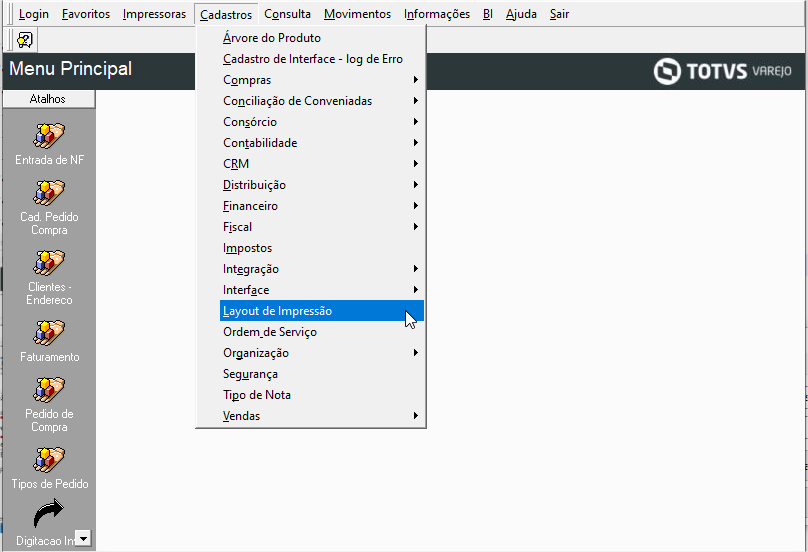
Task: Expand the Organização submenu
Action: pyautogui.click(x=322, y=353)
